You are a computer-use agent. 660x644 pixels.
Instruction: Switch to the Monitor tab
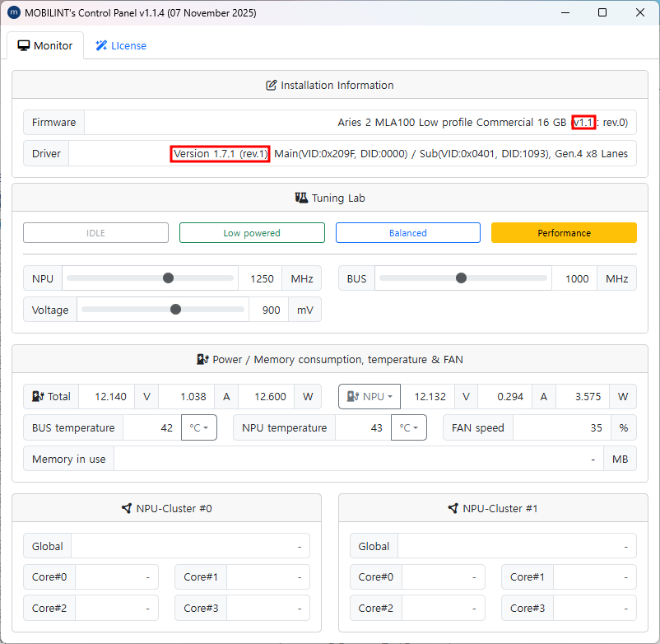[x=45, y=46]
